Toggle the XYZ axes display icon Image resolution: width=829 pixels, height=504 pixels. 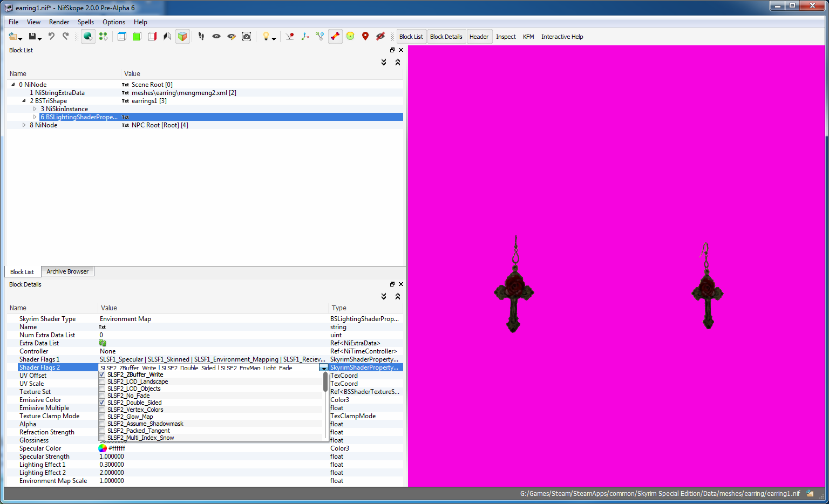coord(305,36)
